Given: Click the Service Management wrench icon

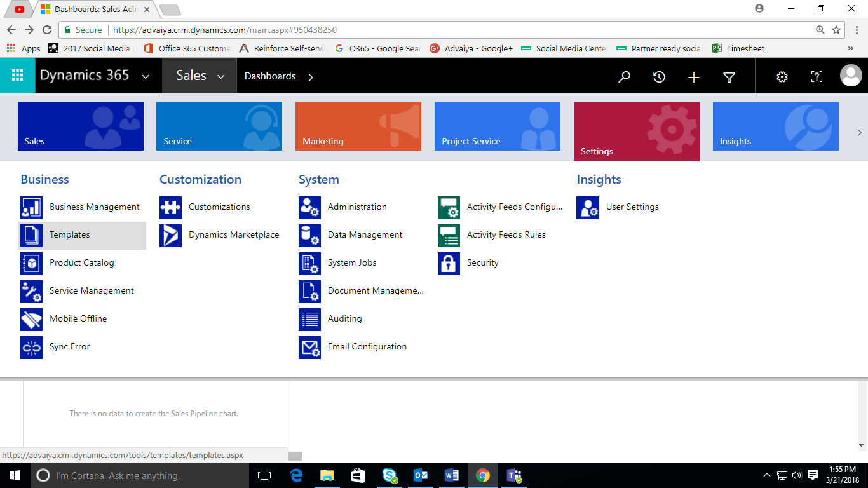Looking at the screenshot, I should point(31,292).
